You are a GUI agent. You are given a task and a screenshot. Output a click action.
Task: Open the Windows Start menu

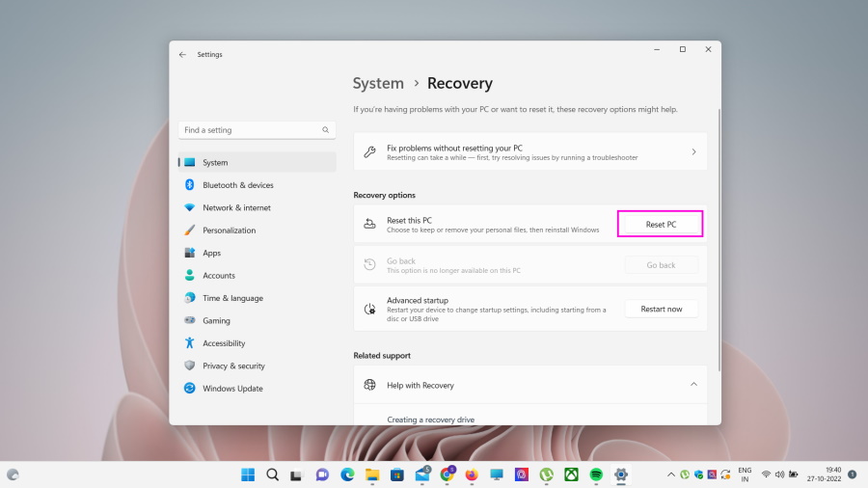pos(248,474)
